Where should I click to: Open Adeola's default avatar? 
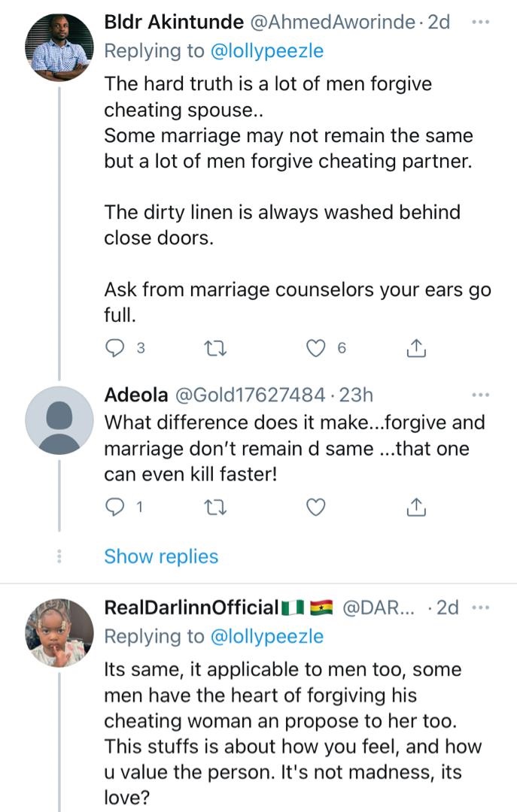tap(59, 420)
